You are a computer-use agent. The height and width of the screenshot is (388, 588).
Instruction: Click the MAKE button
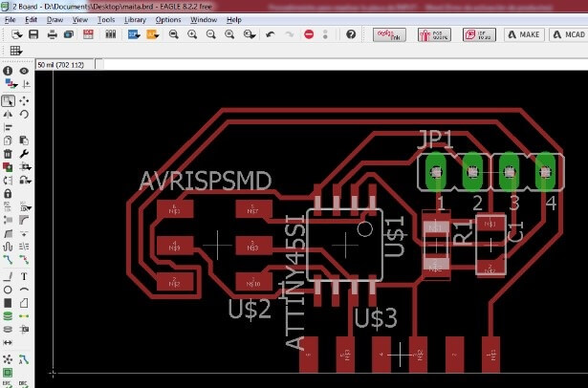click(524, 34)
